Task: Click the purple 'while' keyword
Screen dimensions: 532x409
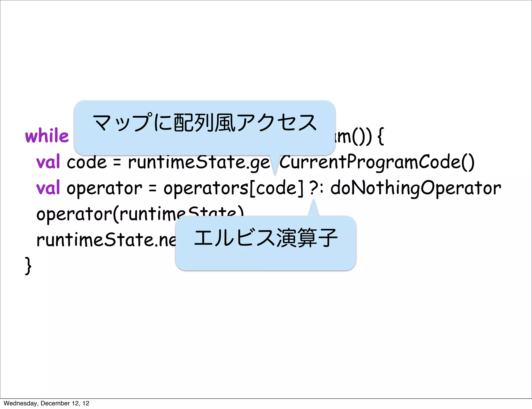Action: [47, 135]
